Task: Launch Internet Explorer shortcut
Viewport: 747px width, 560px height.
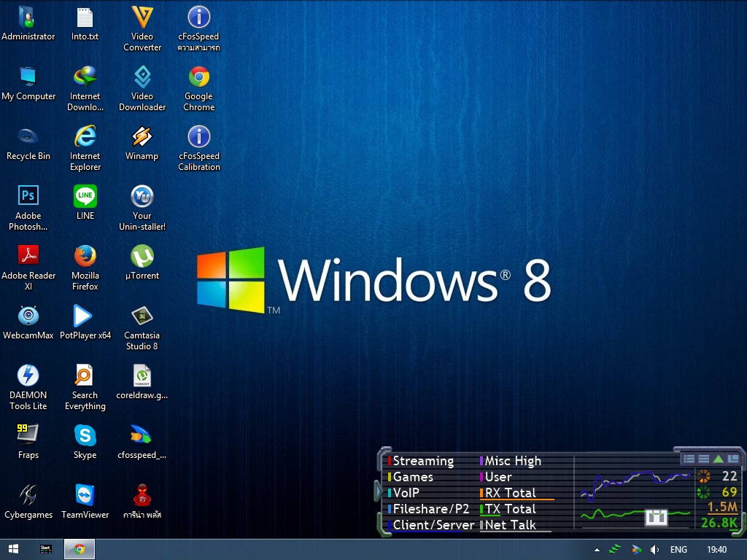Action: coord(85,149)
